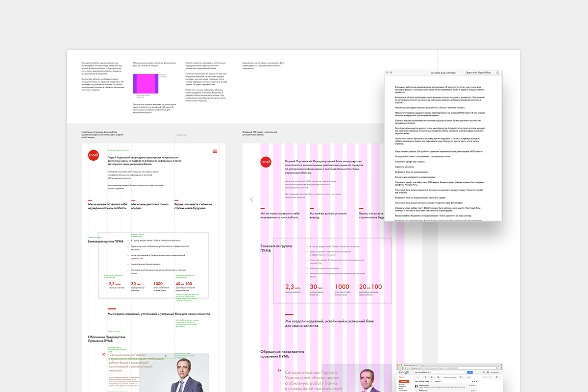Screen dimensions: 588x392
Task: Click the '1000' figure in the annotated mockup
Action: click(x=158, y=284)
